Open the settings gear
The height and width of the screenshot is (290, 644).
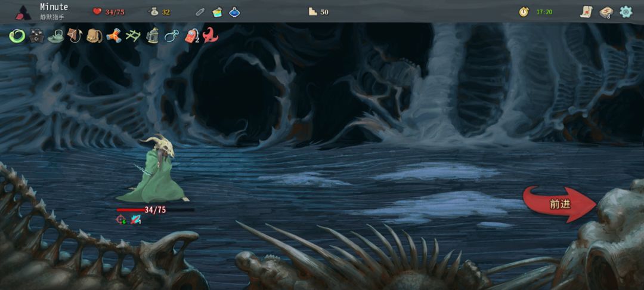(x=626, y=11)
